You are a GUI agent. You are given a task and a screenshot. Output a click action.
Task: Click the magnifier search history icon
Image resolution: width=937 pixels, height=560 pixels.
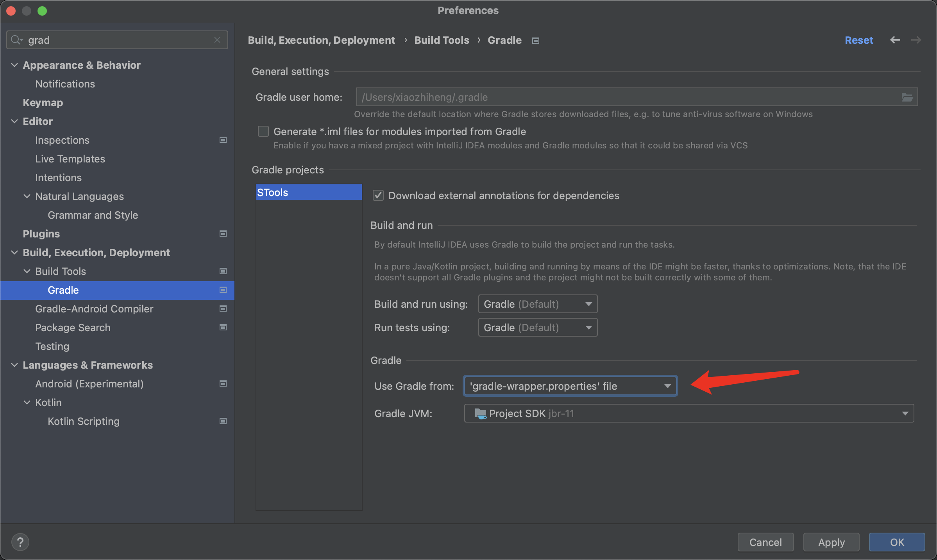pos(17,40)
